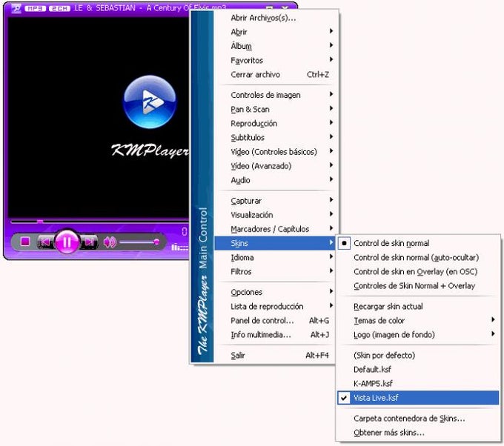Open Marcadores / Capítulos submenu

click(x=276, y=229)
